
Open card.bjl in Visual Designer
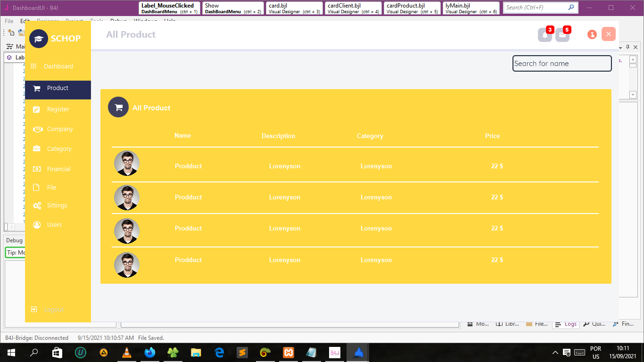click(294, 8)
